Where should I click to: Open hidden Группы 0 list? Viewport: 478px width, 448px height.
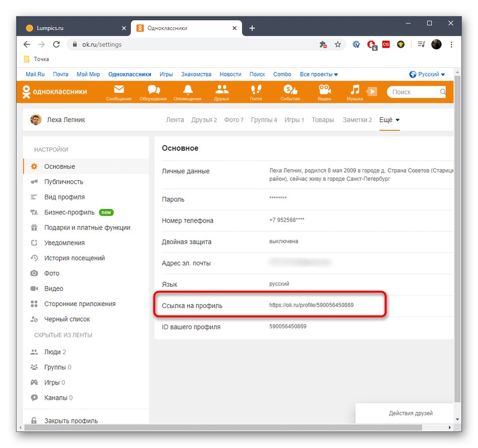tap(86, 367)
